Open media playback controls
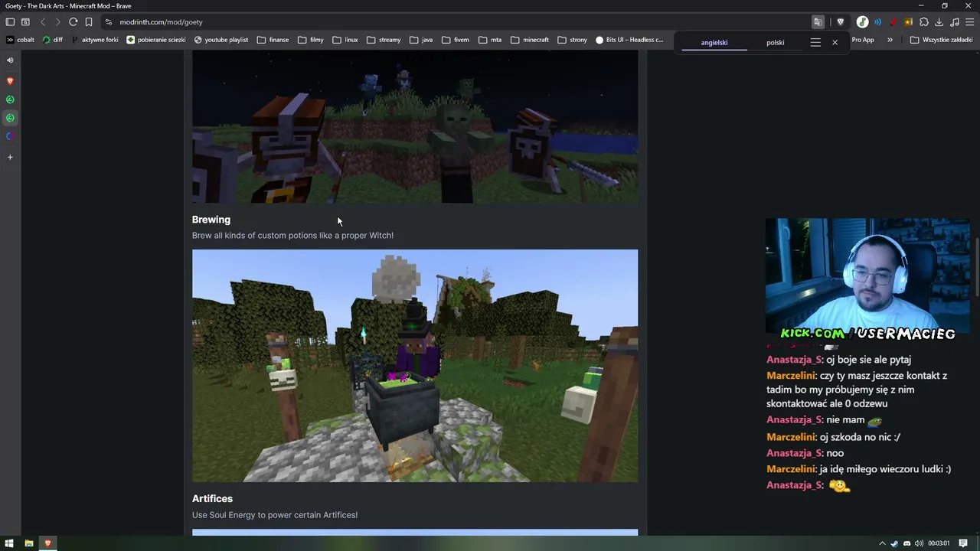 pyautogui.click(x=954, y=22)
